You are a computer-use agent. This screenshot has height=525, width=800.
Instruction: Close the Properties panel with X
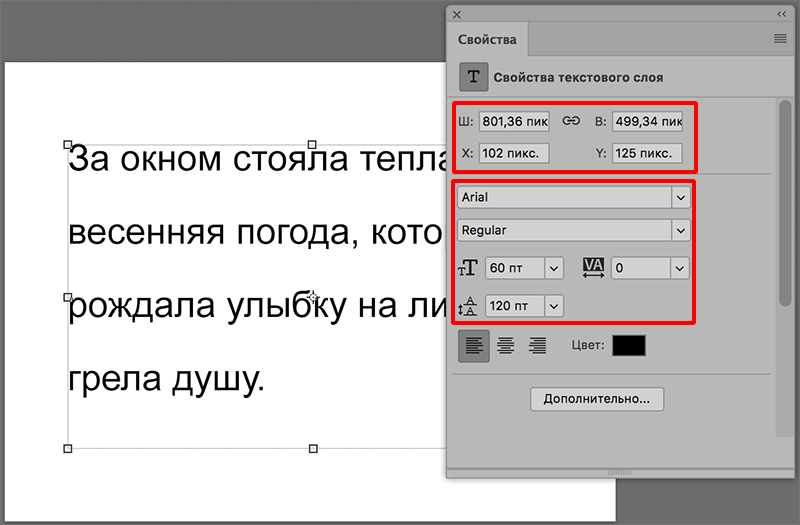(x=457, y=14)
